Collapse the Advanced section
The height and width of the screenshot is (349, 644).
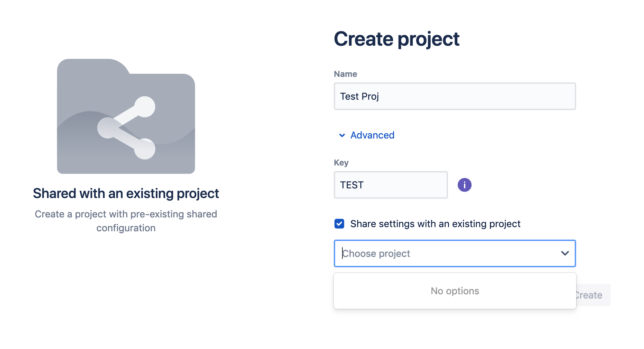366,135
